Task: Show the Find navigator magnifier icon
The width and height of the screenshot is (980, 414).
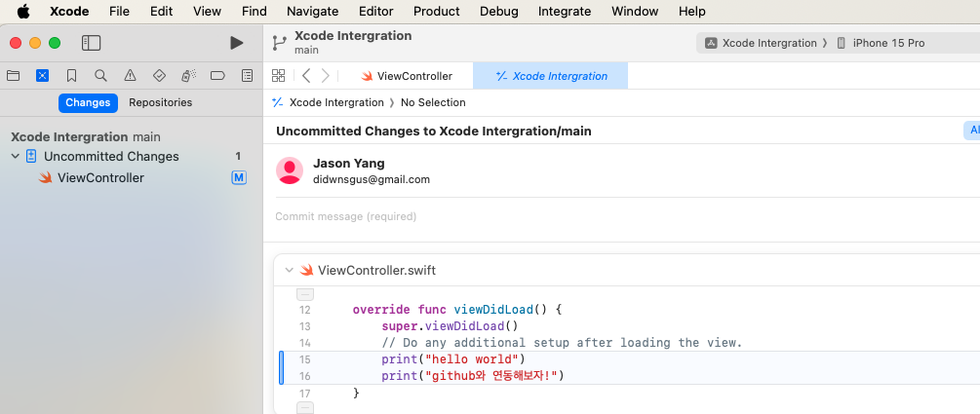Action: pos(100,76)
